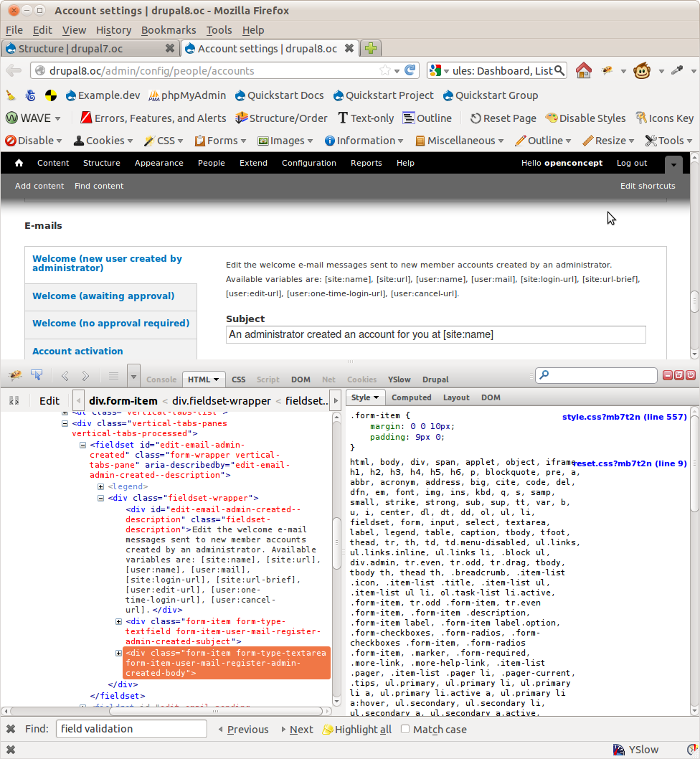
Task: Enable the Match case checkbox
Action: tap(405, 729)
